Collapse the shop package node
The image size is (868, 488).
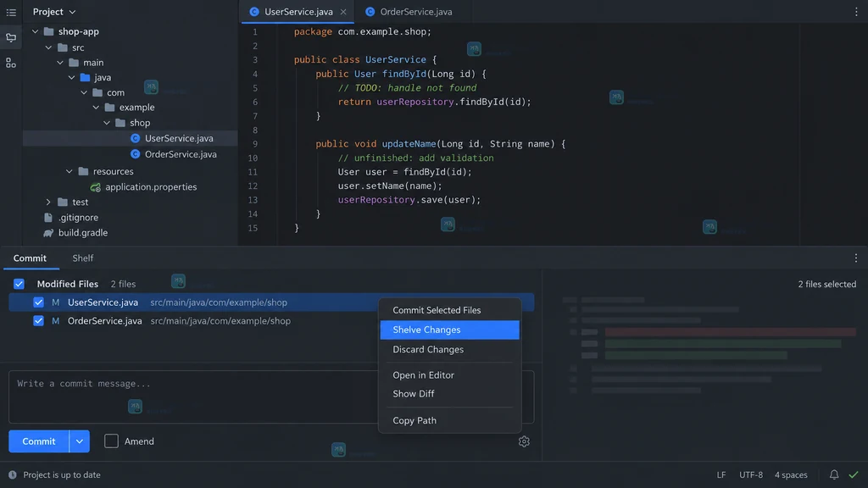click(x=107, y=123)
